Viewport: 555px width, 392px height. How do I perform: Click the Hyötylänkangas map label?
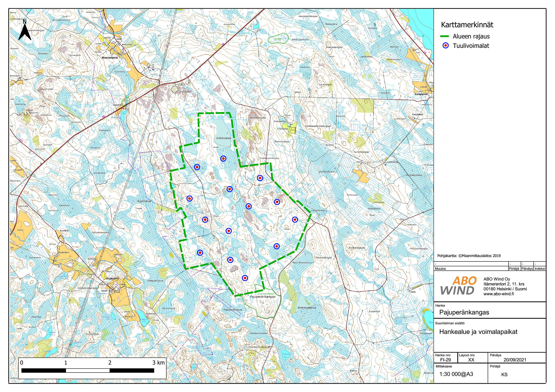pos(100,232)
